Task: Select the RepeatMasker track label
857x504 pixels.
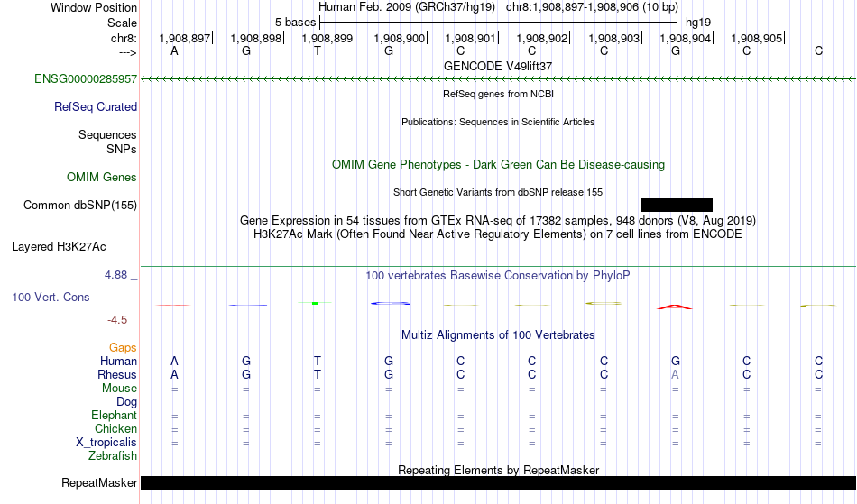Action: 99,482
